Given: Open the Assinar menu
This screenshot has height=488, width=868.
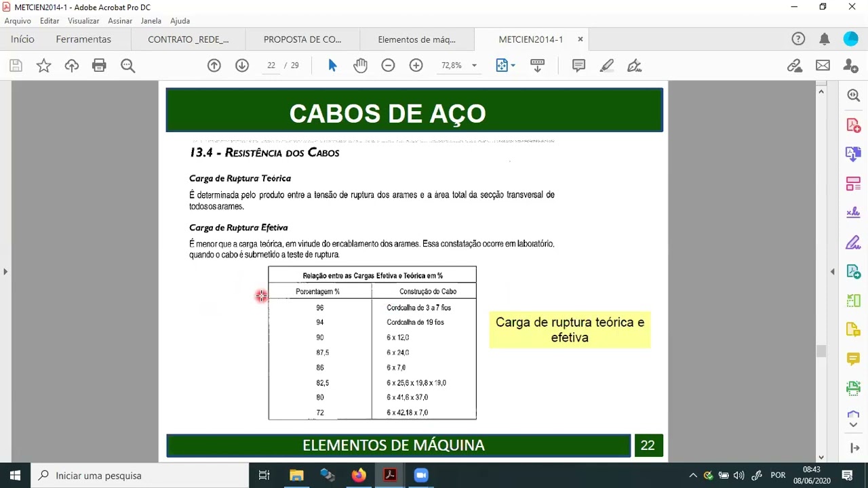Looking at the screenshot, I should [x=120, y=21].
